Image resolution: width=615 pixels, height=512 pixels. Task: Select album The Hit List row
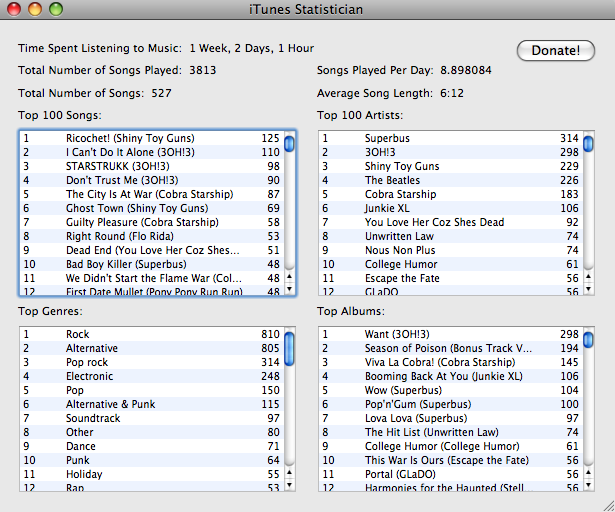point(451,432)
